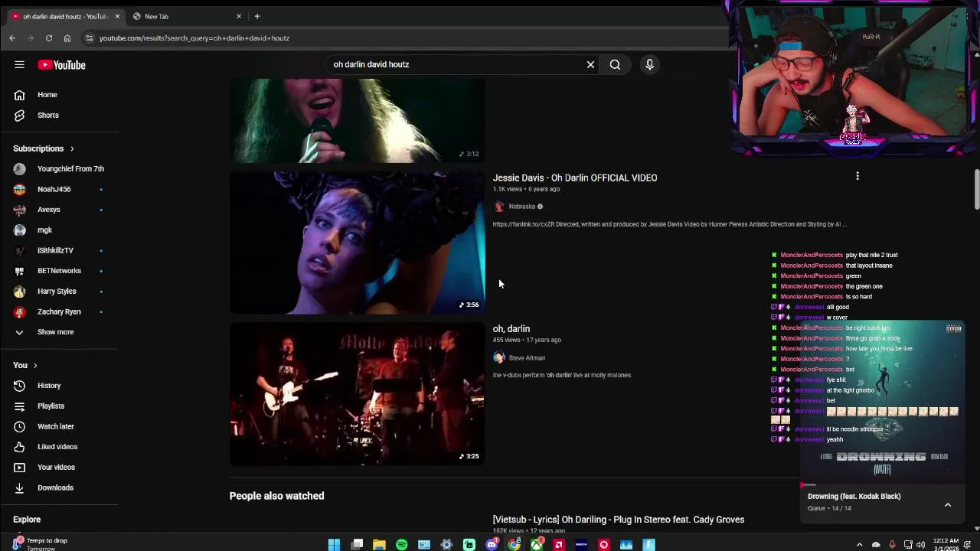Click the People also watched heading
The width and height of the screenshot is (980, 551).
(276, 496)
